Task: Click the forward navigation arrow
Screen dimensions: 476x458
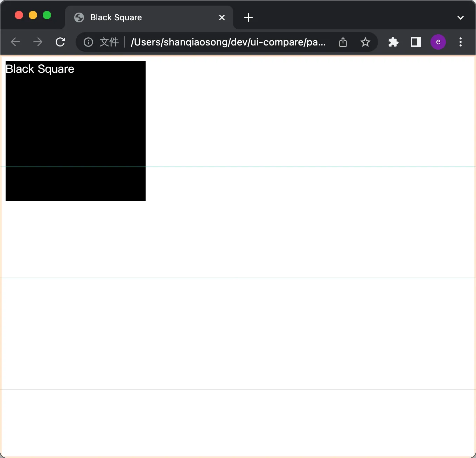Action: tap(38, 42)
